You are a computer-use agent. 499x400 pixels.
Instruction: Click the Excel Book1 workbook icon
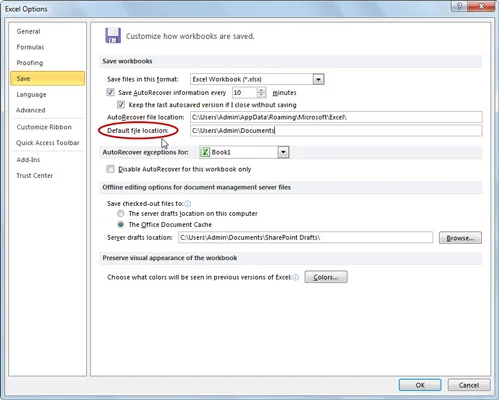click(x=205, y=152)
